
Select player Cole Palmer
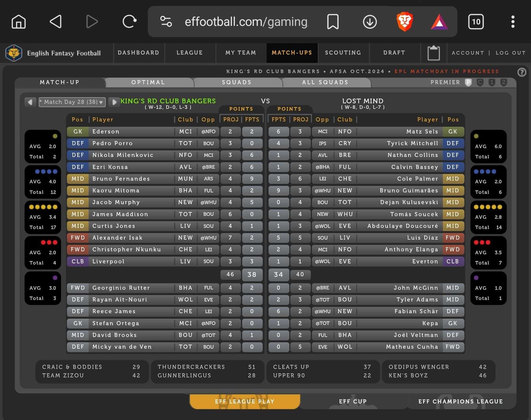click(418, 179)
